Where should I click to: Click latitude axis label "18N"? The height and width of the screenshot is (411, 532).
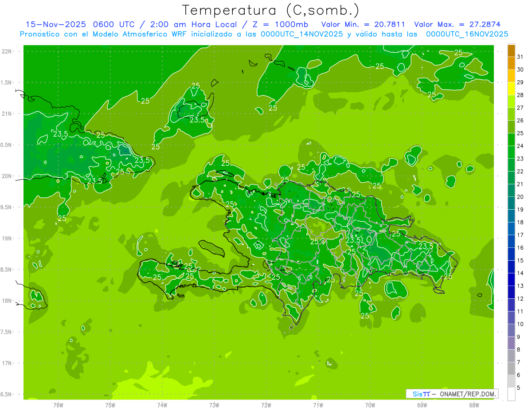click(8, 301)
